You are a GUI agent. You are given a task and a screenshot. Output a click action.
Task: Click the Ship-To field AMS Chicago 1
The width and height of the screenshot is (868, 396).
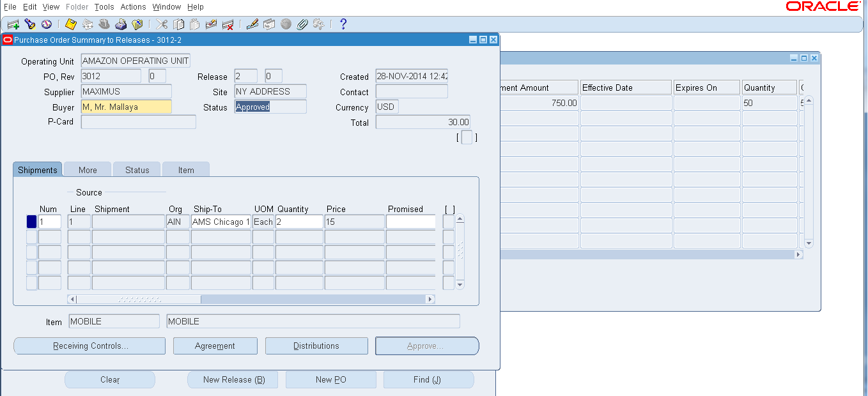click(221, 222)
